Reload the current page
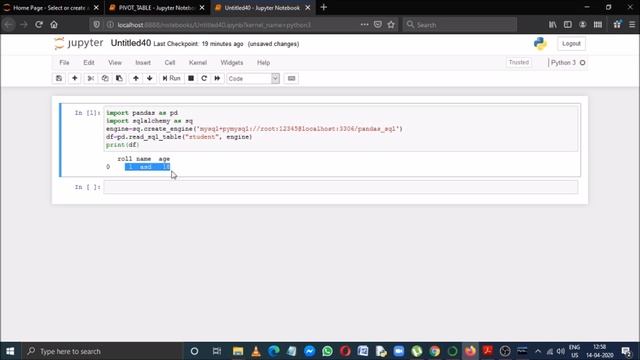Viewport: 640px width, 360px height. (39, 24)
